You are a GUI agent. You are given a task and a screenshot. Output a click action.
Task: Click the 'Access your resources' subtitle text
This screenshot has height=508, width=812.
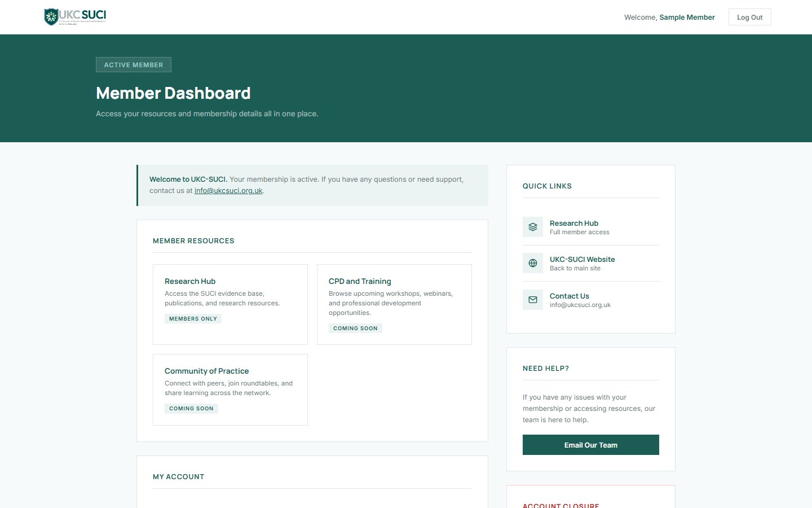(x=207, y=114)
